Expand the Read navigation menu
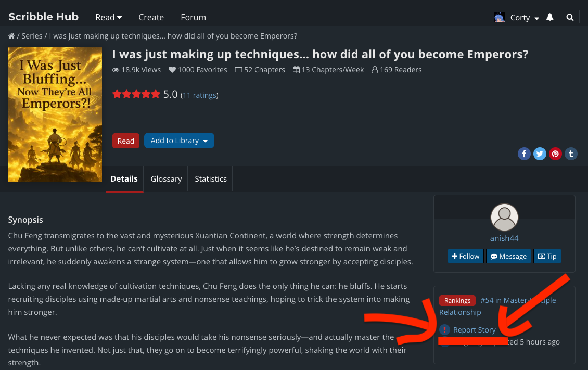588x370 pixels. point(108,17)
